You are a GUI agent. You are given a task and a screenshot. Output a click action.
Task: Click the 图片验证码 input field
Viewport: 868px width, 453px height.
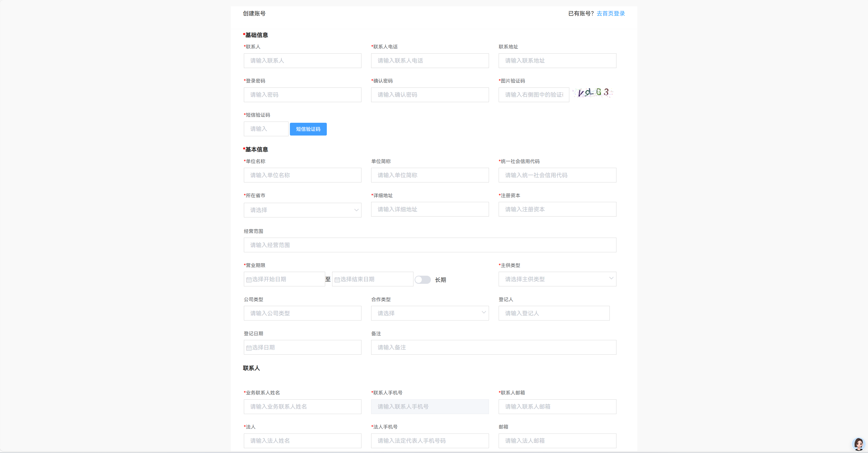click(534, 95)
